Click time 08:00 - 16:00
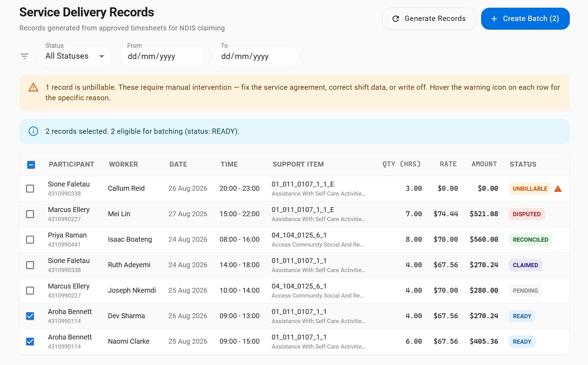 (240, 240)
